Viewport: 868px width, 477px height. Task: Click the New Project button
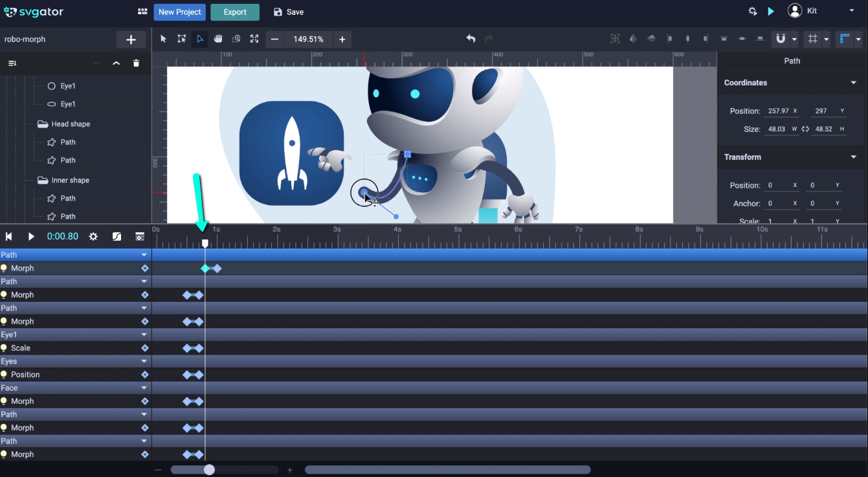point(179,12)
